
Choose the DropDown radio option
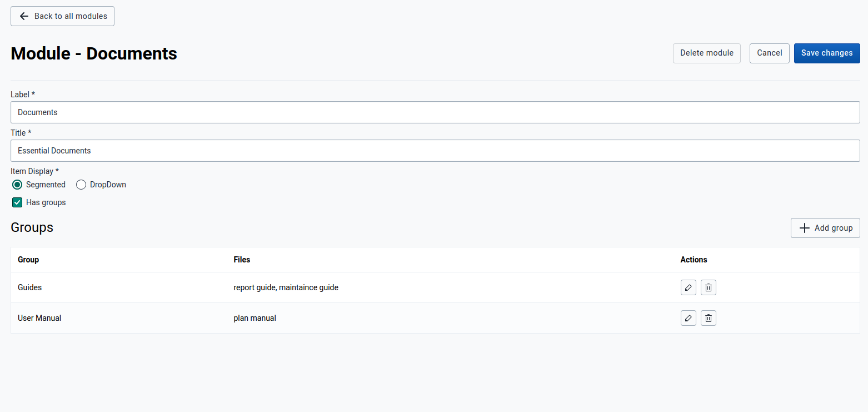[81, 185]
